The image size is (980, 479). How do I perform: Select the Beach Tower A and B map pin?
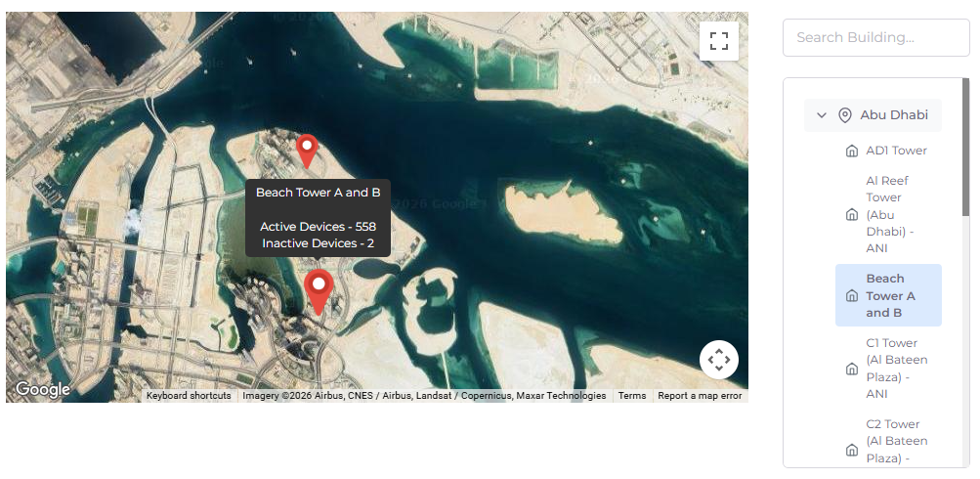pos(319,292)
